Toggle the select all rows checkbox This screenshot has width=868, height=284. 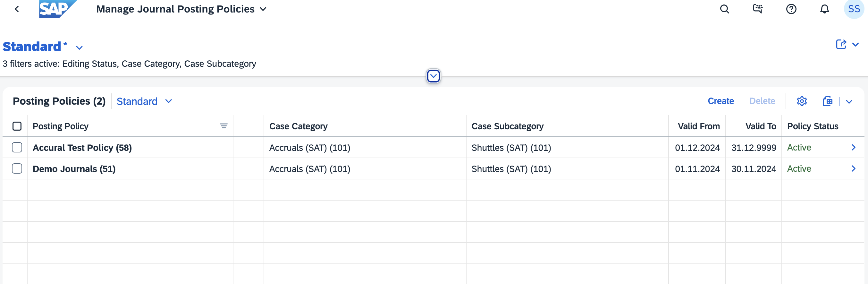[x=17, y=126]
